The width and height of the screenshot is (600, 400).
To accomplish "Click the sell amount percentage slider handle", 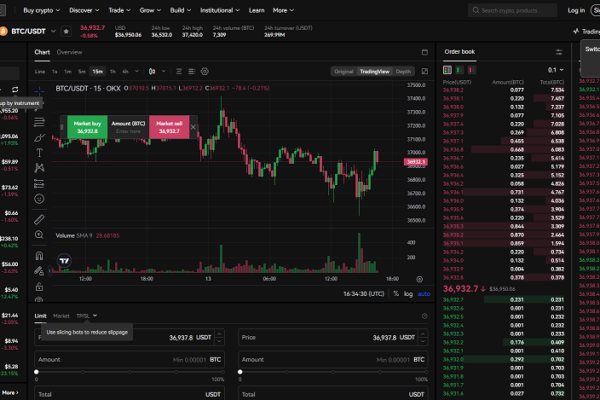I will coord(240,372).
